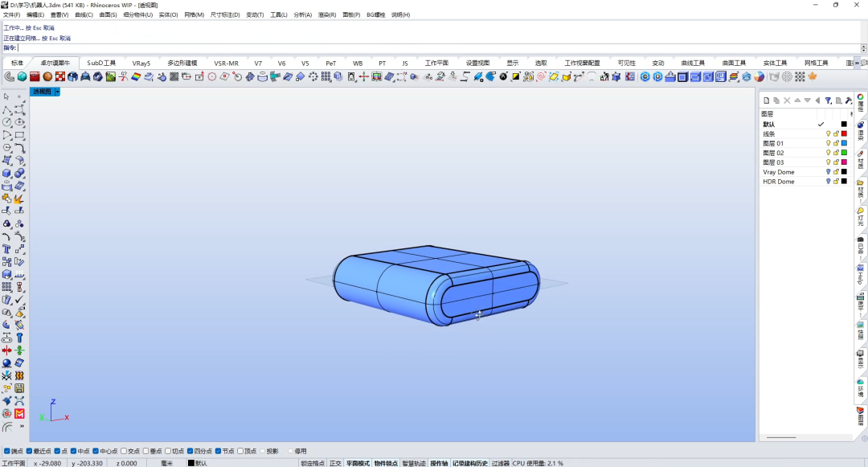Viewport: 868px width, 467px height.
Task: Switch to the SubD工具 toolbar tab
Action: pos(101,63)
